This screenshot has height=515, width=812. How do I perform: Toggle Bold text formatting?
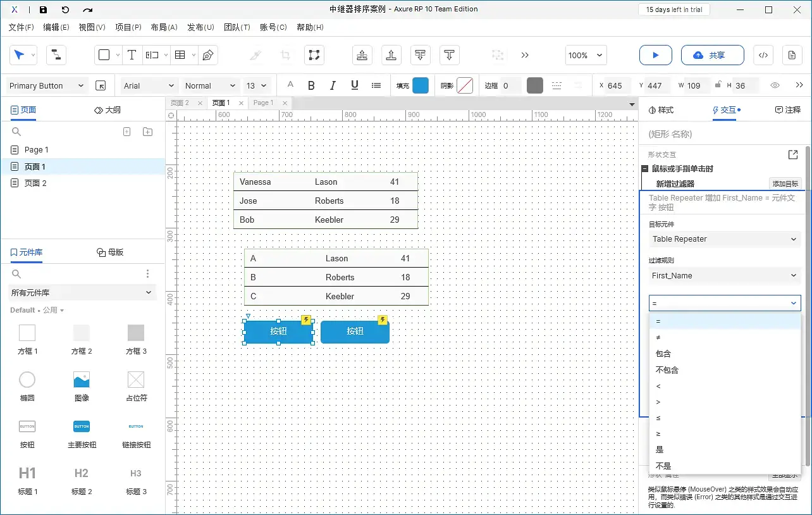pyautogui.click(x=311, y=85)
